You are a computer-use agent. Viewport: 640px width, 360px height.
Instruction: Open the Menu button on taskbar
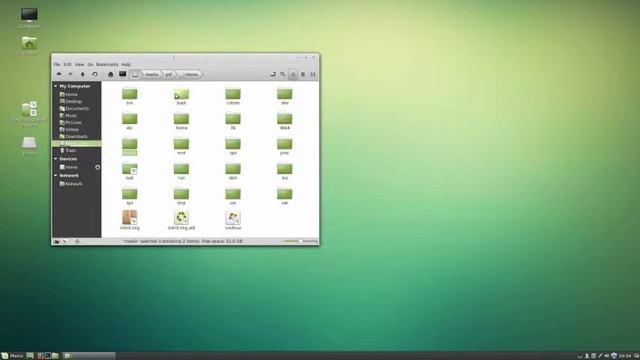click(12, 356)
